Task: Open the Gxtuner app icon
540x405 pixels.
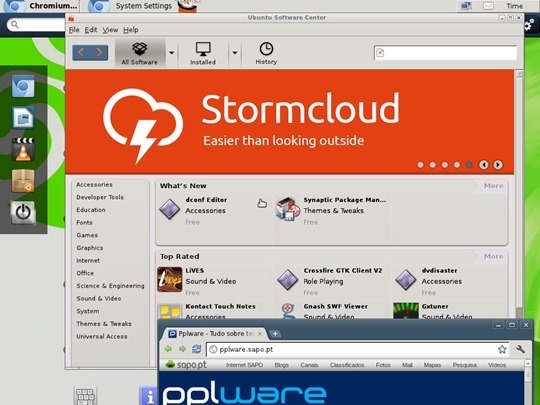Action: [406, 311]
